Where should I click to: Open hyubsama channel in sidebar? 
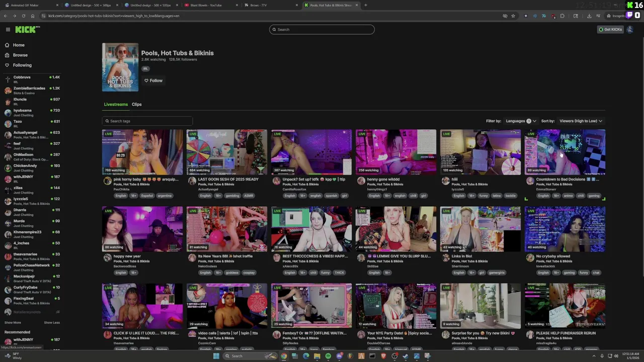coord(32,113)
